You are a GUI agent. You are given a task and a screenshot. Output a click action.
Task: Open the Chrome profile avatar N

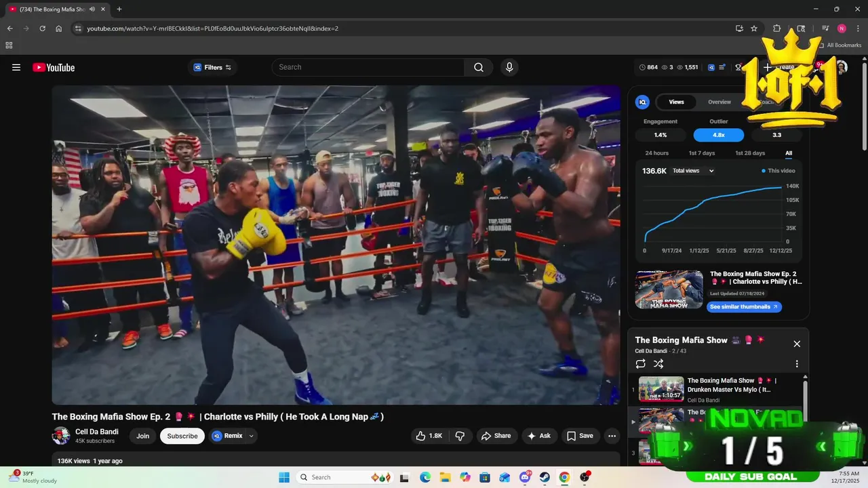coord(842,28)
